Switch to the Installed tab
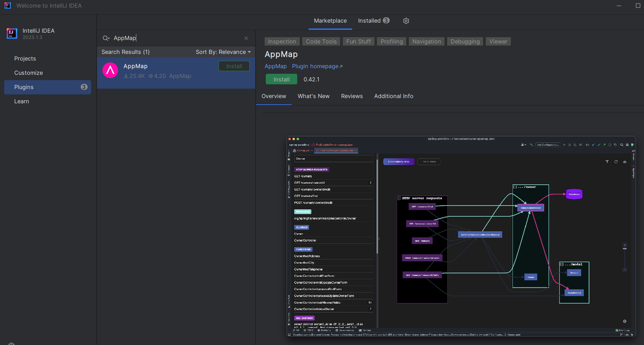 point(370,21)
